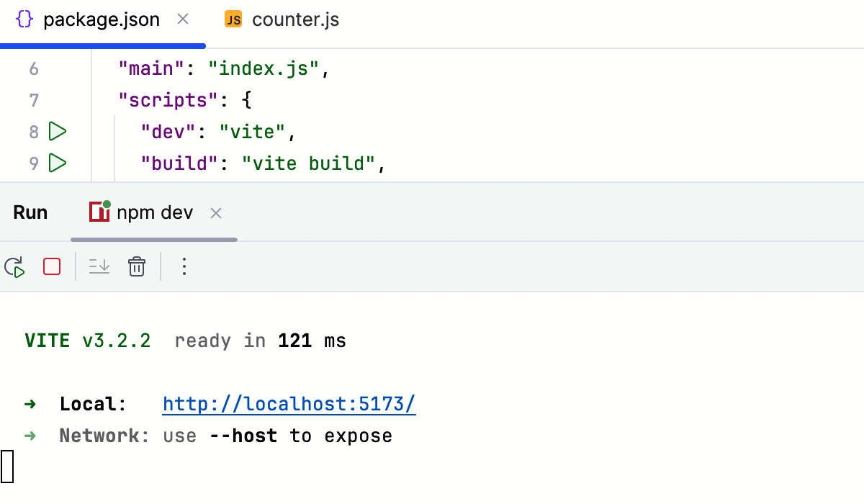The image size is (864, 504).
Task: Stop the running Vite server
Action: coord(51,266)
